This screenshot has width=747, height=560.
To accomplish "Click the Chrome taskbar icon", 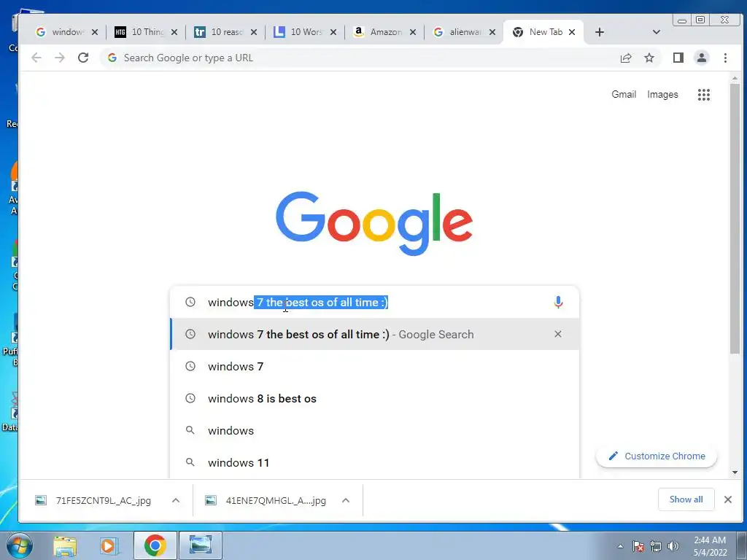I will pos(155,545).
